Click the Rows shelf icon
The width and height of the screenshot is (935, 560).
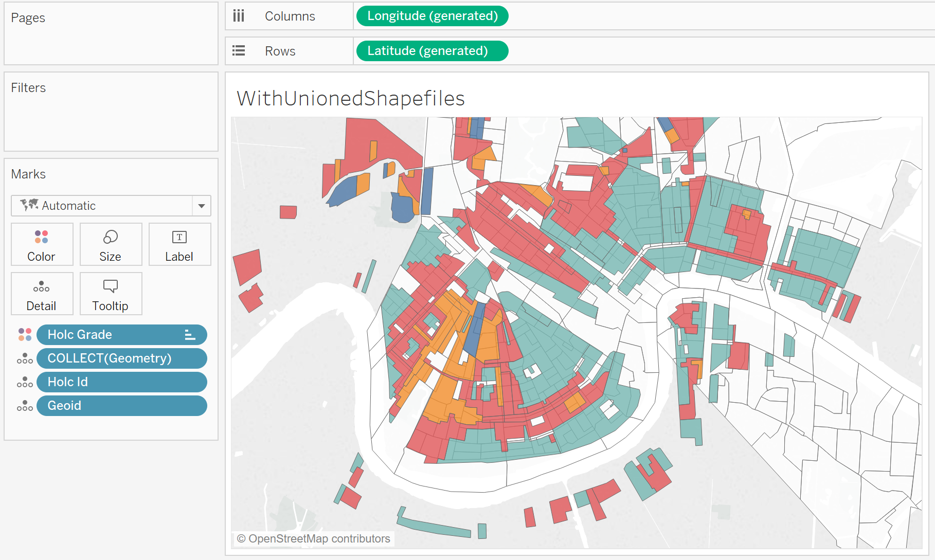pos(239,51)
